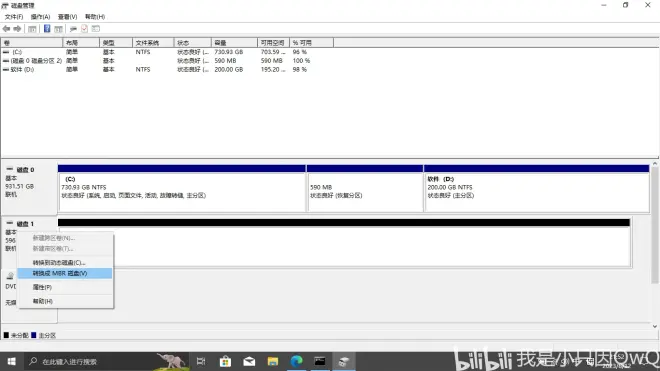Open Microsoft Store from the taskbar

coord(225,361)
